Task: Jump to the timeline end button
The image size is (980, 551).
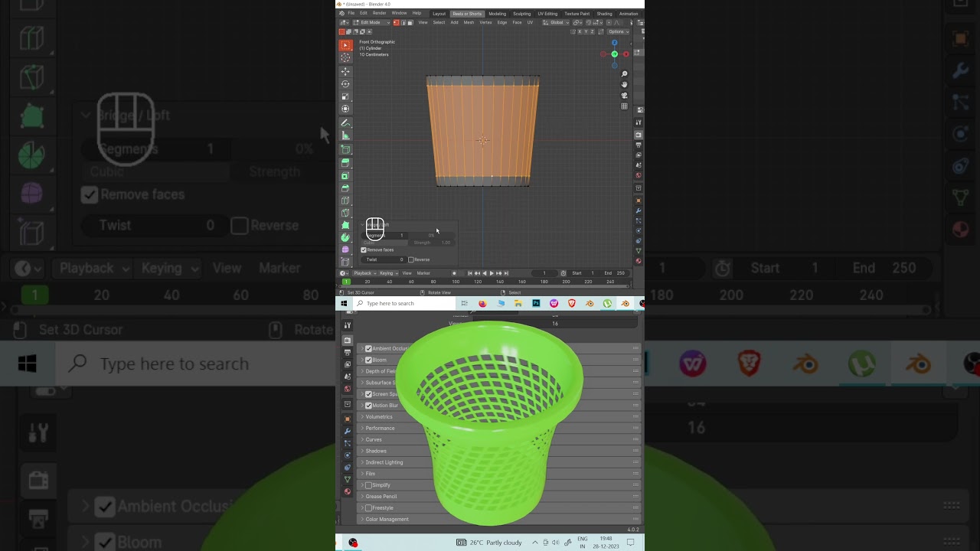Action: point(506,273)
